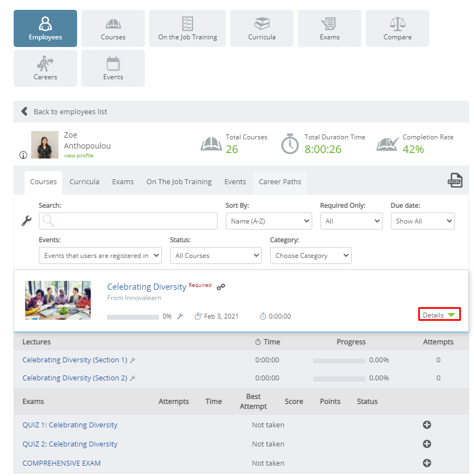Go back to employees list
Screen dimensions: 474x476
[x=70, y=111]
